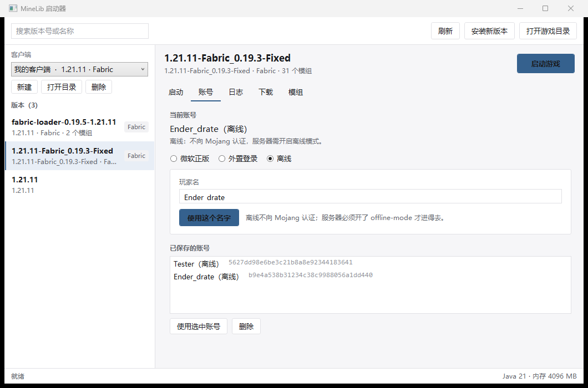This screenshot has height=388, width=588.
Task: Click 删除 button beside 打开目录
Action: pos(99,87)
